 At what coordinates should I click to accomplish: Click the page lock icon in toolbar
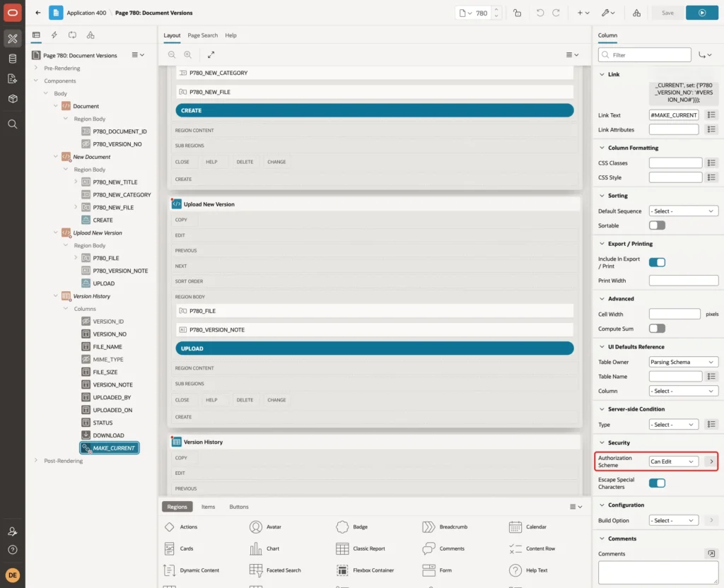(517, 13)
